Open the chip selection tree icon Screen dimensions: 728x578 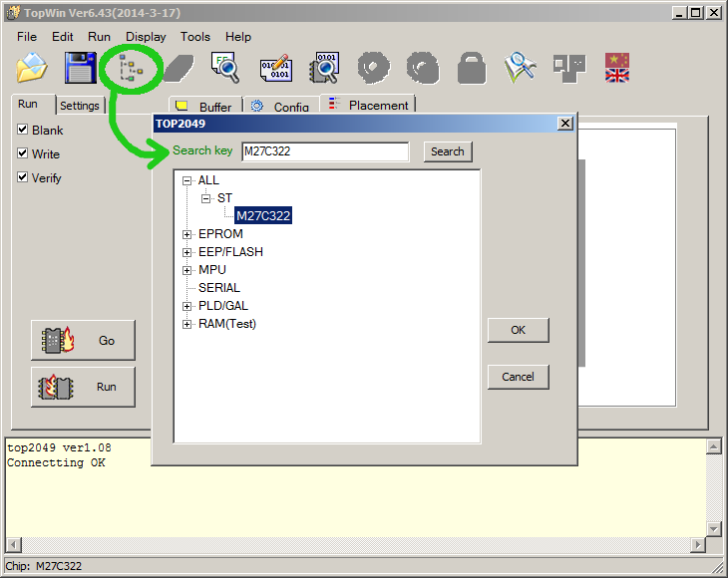point(130,68)
